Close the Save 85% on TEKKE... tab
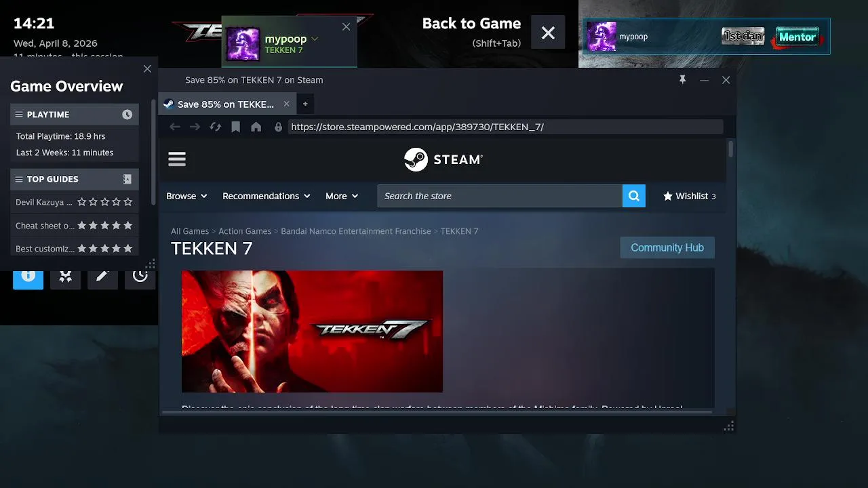Screen dimensions: 868x488 [286, 104]
